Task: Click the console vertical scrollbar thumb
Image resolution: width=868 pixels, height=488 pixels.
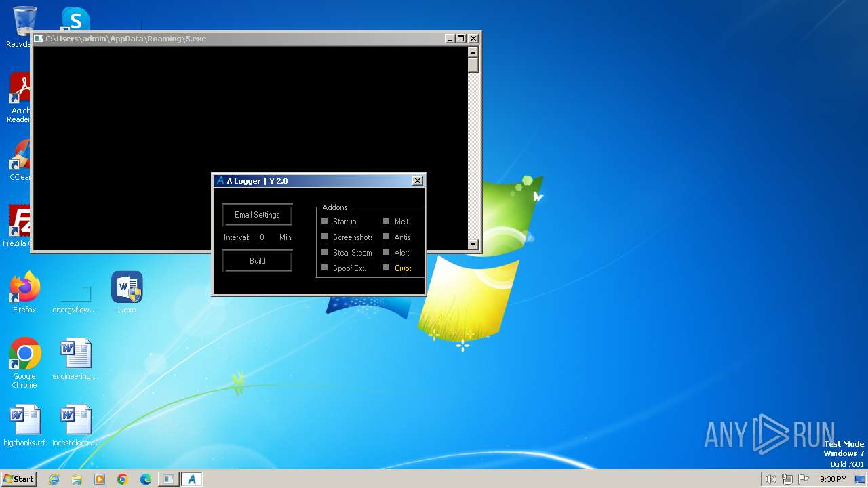Action: tap(473, 65)
